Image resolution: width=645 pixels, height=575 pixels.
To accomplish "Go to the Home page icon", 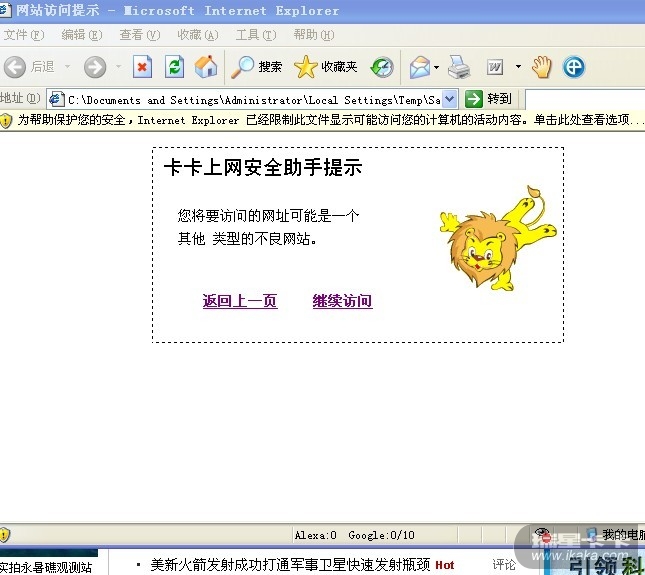I will 206,66.
